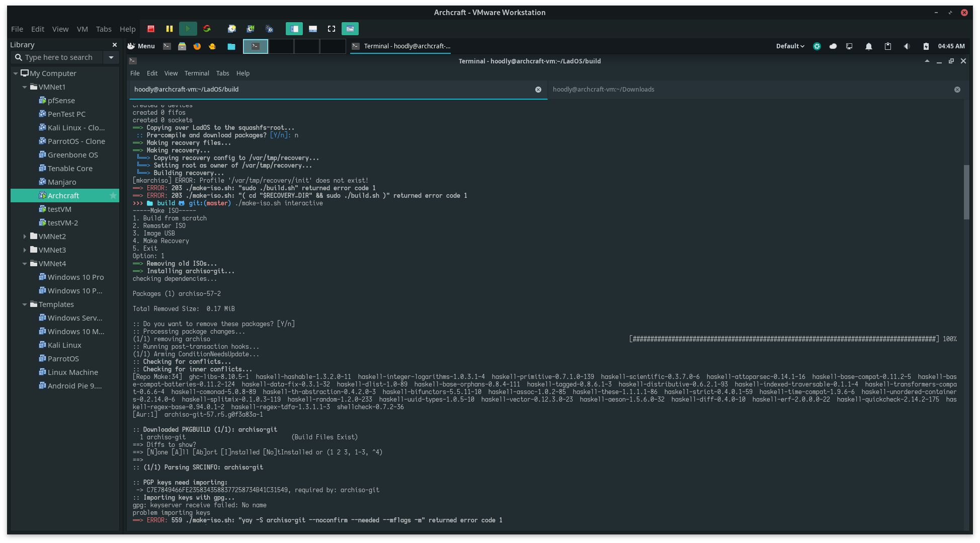Launch terminal from guest panel launcher

click(x=167, y=46)
